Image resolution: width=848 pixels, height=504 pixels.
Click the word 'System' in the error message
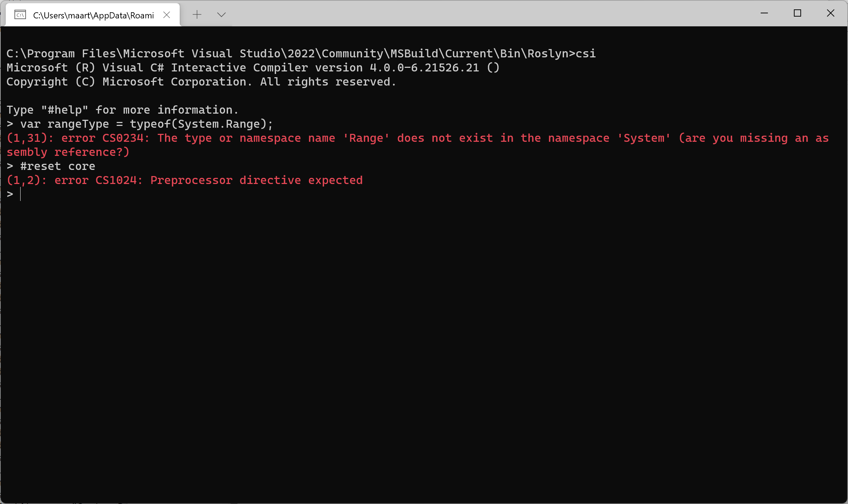tap(643, 138)
